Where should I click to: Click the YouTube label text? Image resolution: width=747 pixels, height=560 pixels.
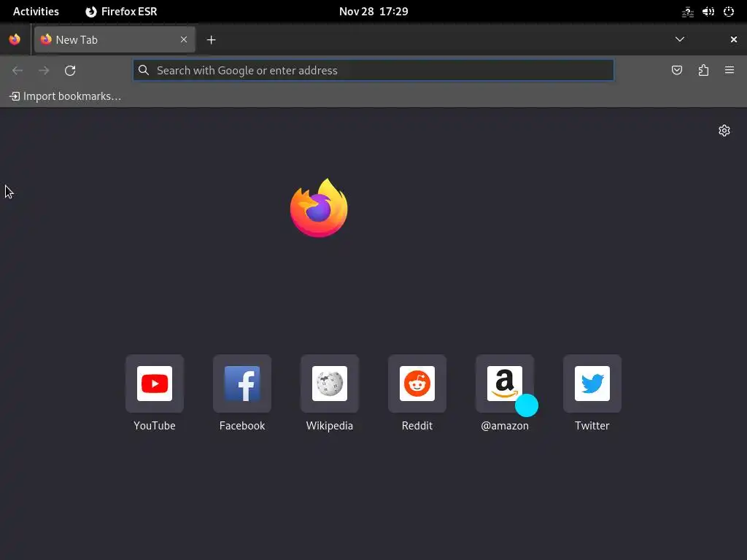tap(155, 426)
